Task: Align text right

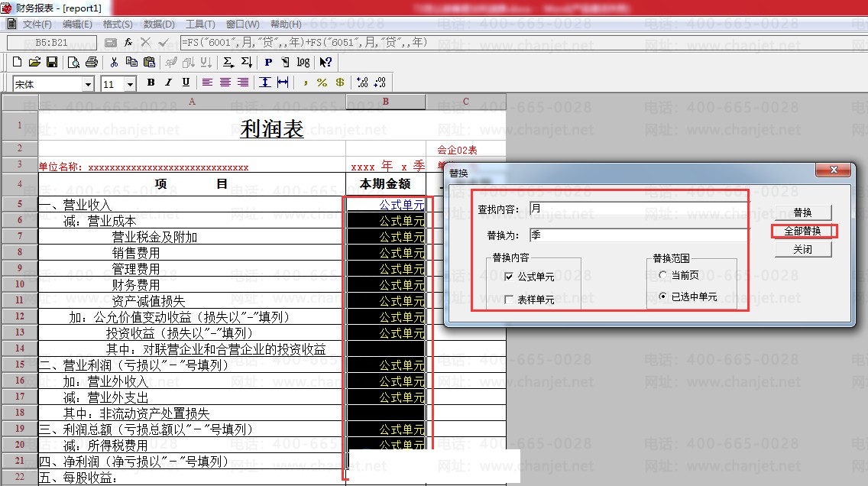Action: tap(243, 83)
